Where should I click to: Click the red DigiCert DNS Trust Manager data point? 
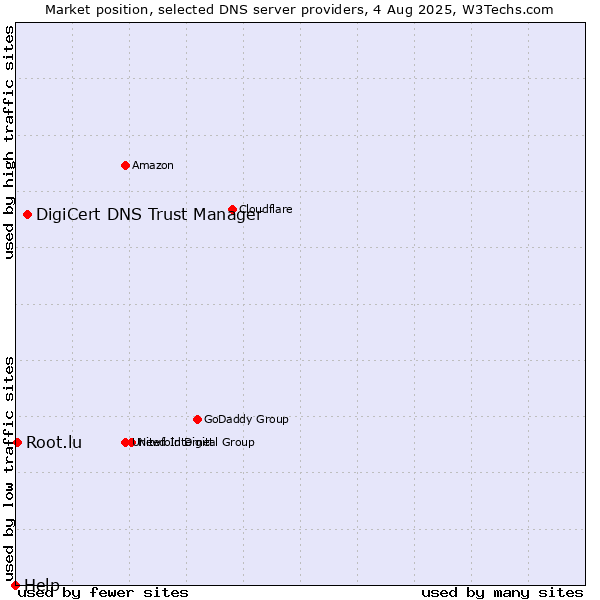[x=27, y=214]
